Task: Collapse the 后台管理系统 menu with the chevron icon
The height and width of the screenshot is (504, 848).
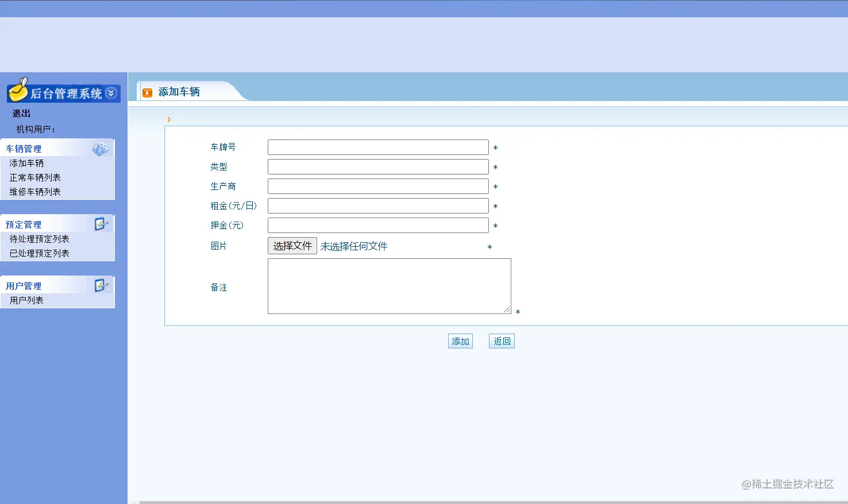Action: click(x=111, y=93)
